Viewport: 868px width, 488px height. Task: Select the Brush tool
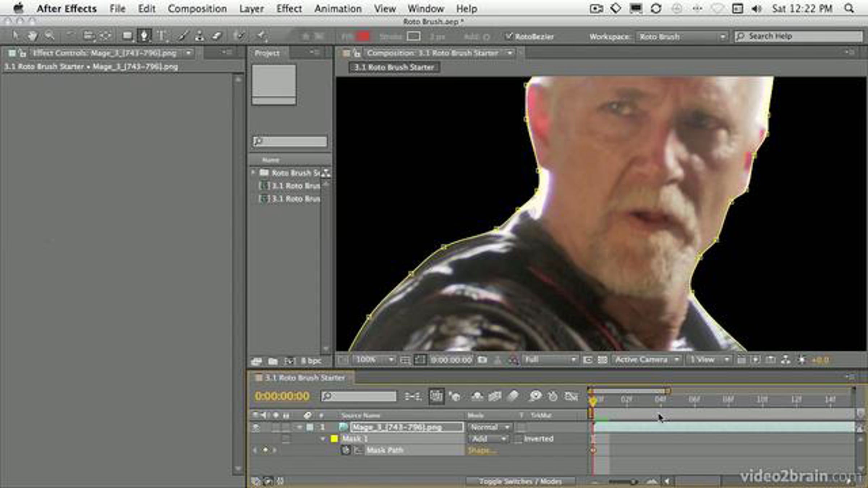pyautogui.click(x=183, y=36)
